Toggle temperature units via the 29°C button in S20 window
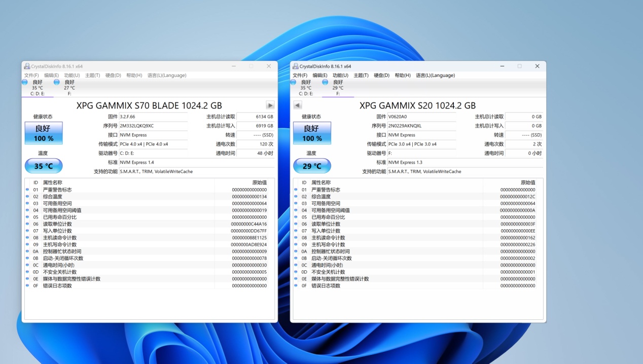This screenshot has width=643, height=364. pyautogui.click(x=312, y=166)
